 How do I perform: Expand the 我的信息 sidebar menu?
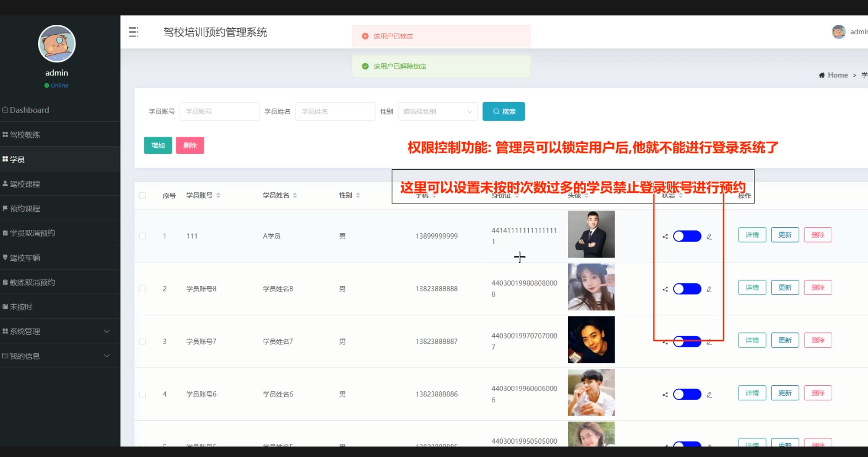[x=60, y=356]
